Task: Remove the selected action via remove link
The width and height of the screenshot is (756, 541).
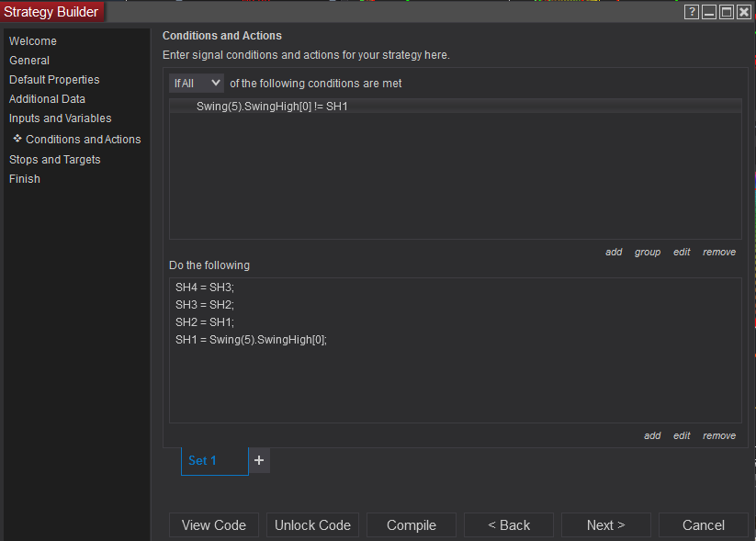Action: tap(719, 435)
